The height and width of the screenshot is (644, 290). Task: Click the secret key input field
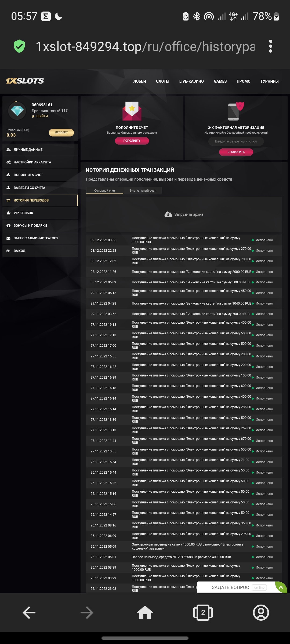tap(236, 141)
